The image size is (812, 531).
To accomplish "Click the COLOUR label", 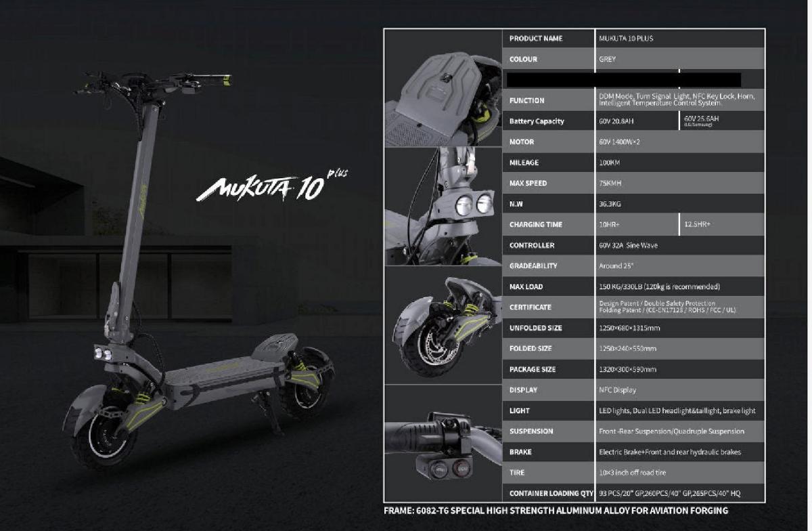I will 523,59.
